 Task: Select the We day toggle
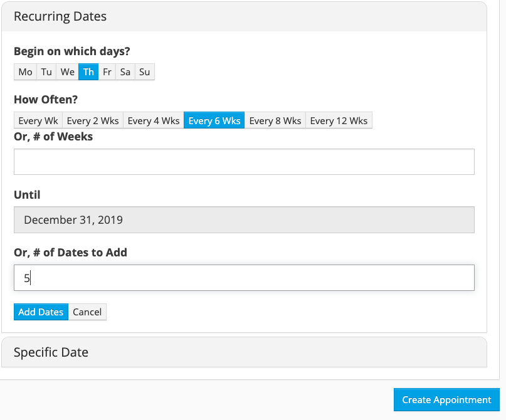pyautogui.click(x=68, y=71)
